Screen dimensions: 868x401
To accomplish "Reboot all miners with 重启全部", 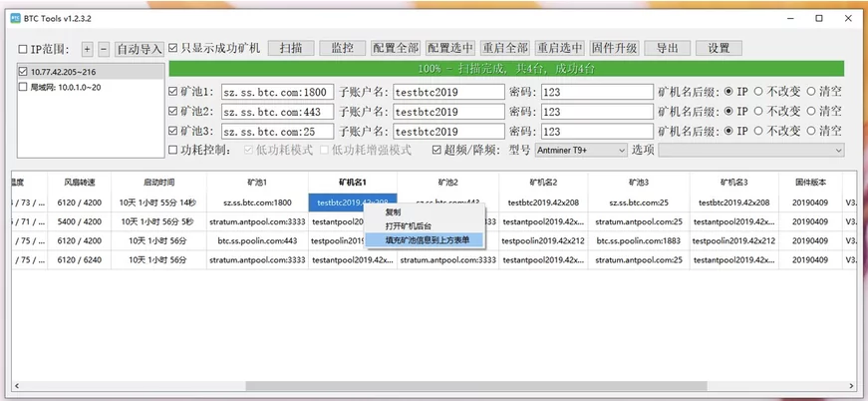I will 504,48.
